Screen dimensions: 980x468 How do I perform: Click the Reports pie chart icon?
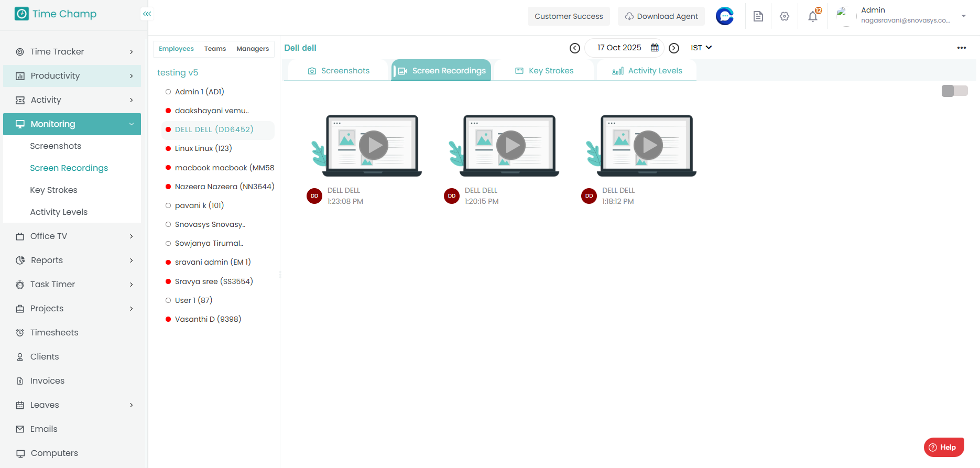pyautogui.click(x=20, y=260)
